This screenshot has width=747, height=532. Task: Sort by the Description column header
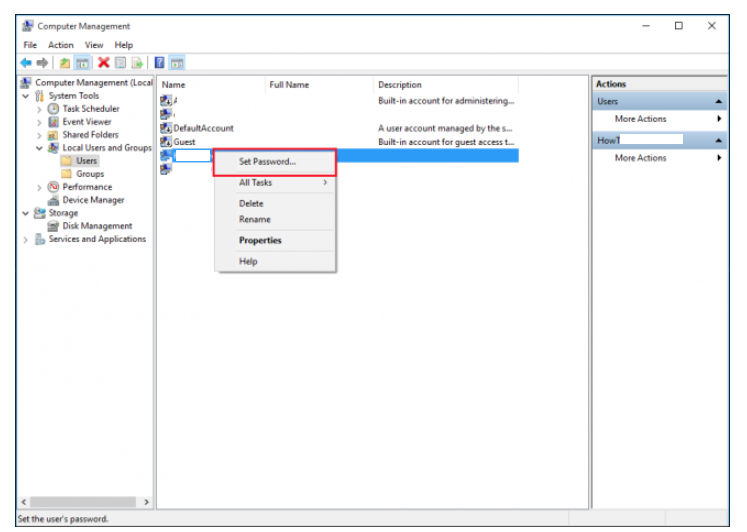[x=446, y=85]
